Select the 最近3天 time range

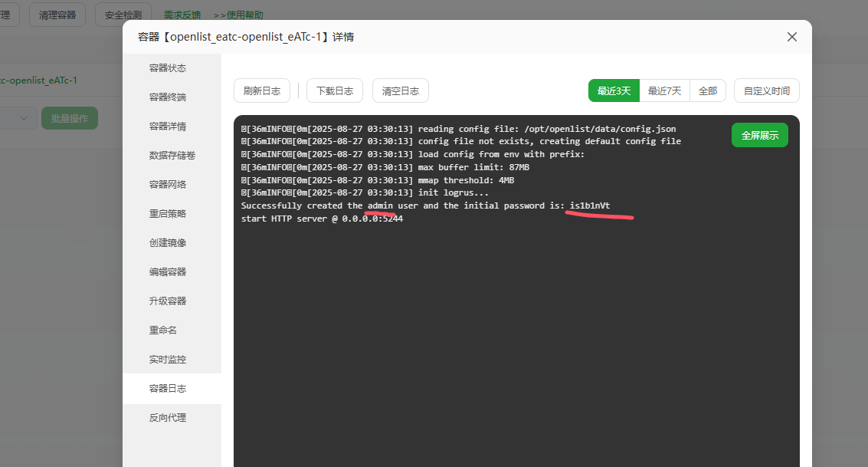click(614, 90)
